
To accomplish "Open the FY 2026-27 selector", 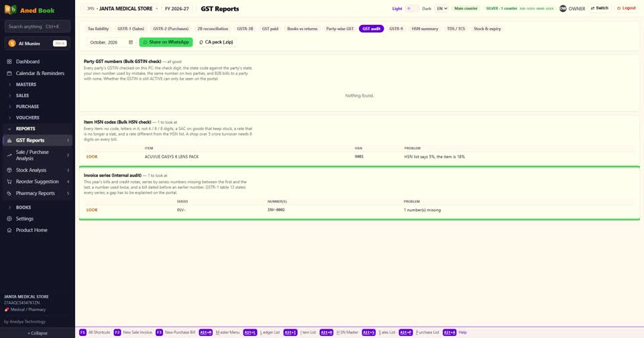I will pyautogui.click(x=176, y=9).
